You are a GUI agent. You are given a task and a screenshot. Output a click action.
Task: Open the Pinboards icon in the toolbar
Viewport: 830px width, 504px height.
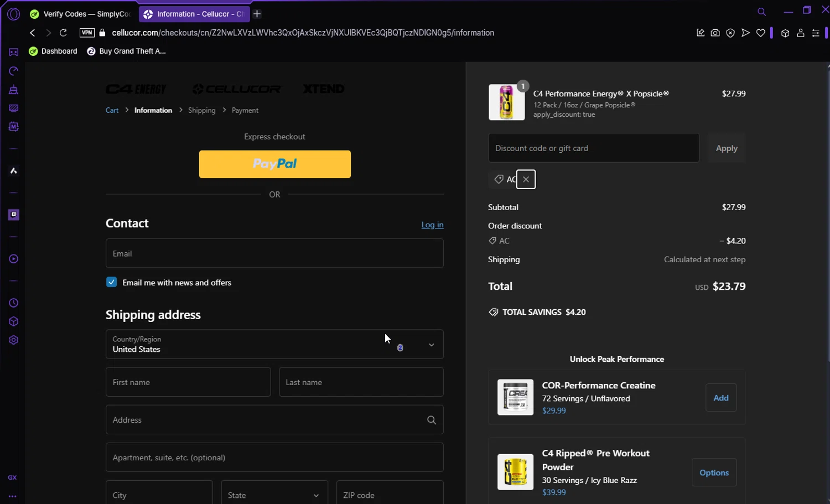tap(701, 33)
